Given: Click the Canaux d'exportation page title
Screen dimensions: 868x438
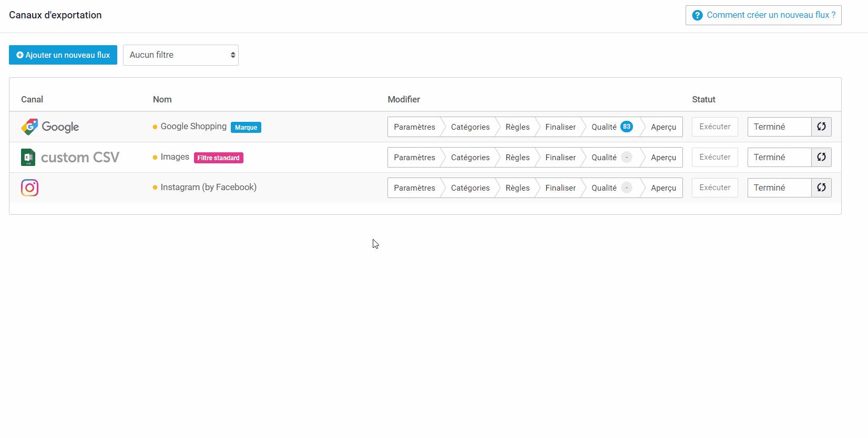Looking at the screenshot, I should pyautogui.click(x=55, y=15).
